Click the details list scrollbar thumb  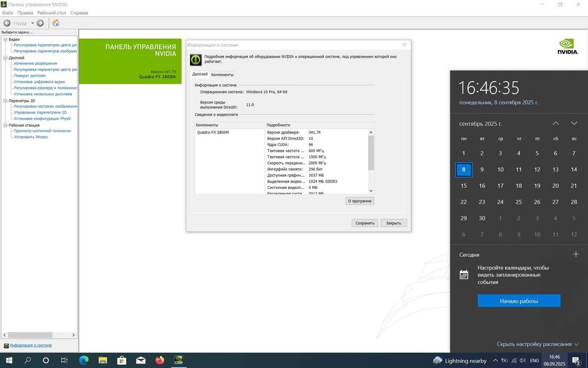tap(371, 153)
